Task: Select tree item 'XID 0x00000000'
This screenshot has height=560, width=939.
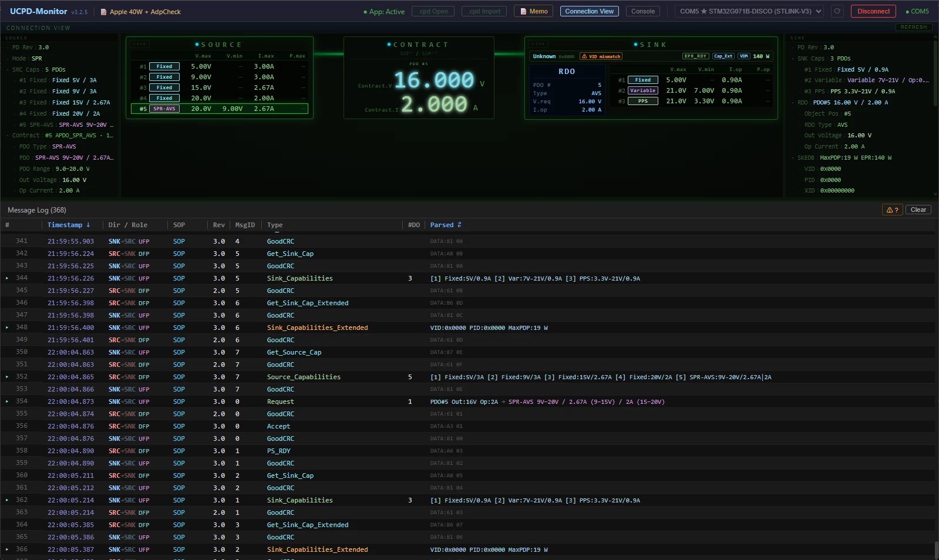Action: [829, 191]
